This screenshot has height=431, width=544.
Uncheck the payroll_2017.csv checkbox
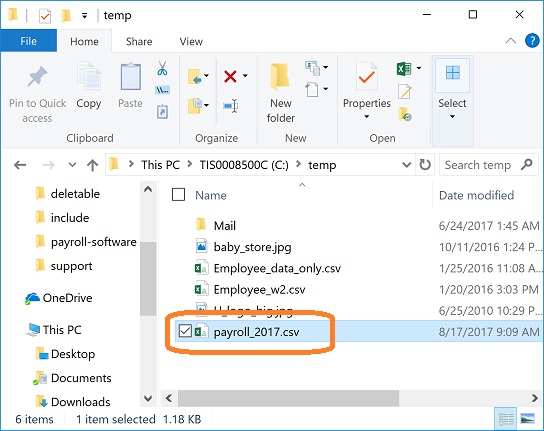(185, 331)
